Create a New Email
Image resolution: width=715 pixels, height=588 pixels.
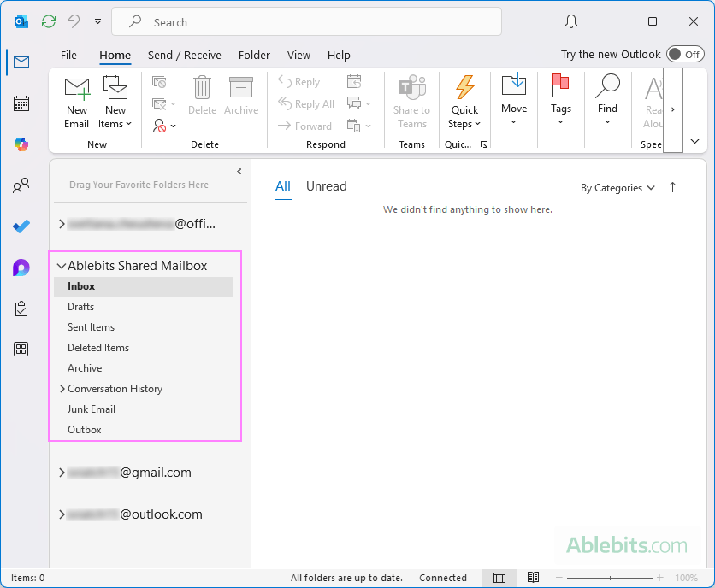pos(76,103)
